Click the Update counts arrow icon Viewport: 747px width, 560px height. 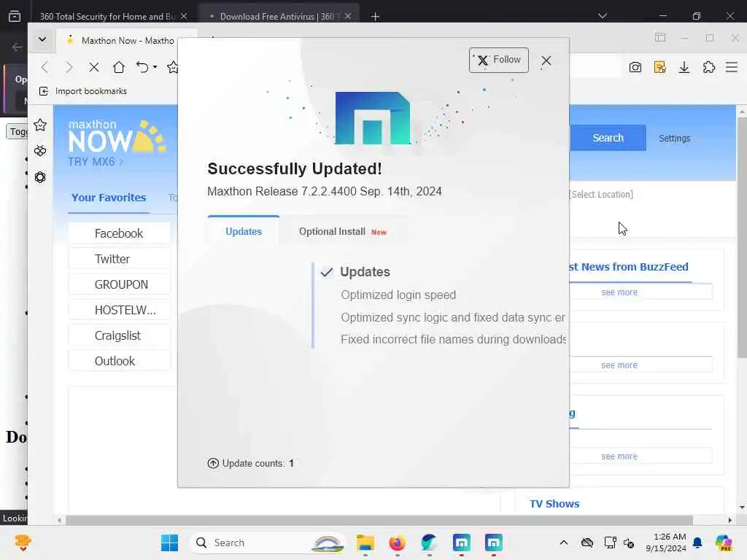click(x=213, y=463)
